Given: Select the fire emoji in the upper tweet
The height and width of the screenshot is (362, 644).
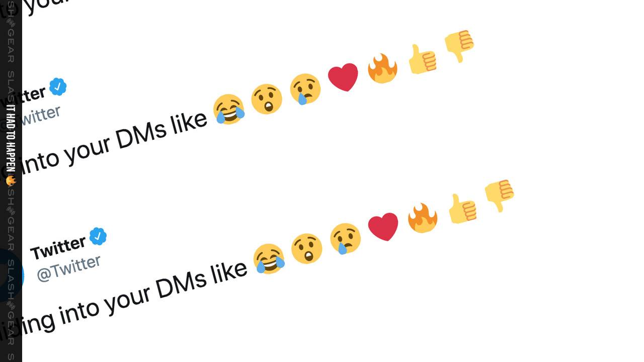Looking at the screenshot, I should click(382, 68).
